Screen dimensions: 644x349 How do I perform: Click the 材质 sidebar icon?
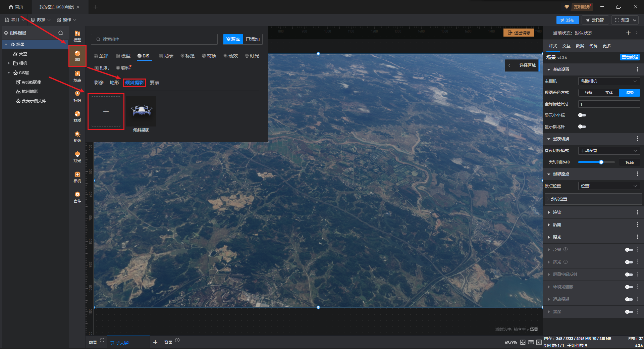coord(77,116)
